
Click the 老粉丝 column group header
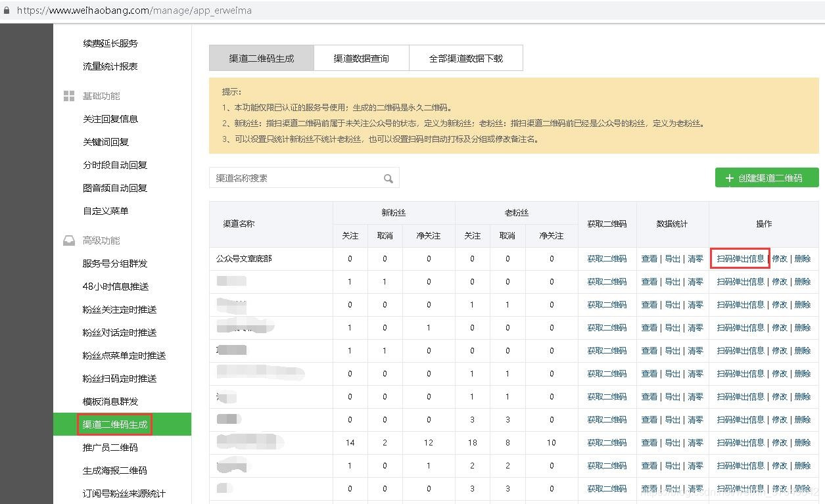516,213
